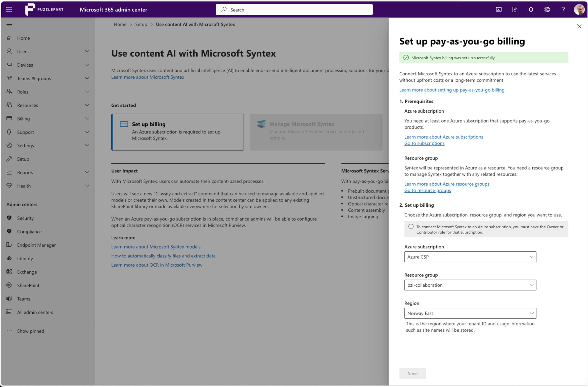Go to Home in the breadcrumb
The height and width of the screenshot is (387, 588).
(120, 24)
